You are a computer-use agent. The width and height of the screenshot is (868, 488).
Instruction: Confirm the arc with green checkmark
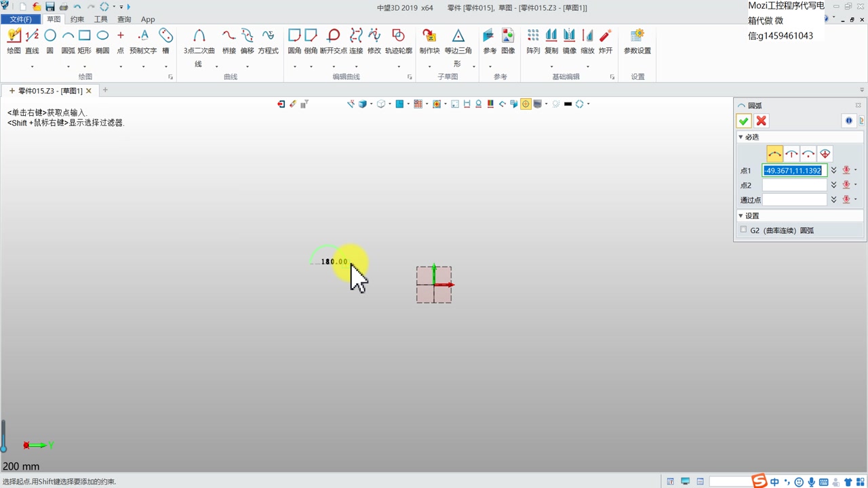(x=744, y=121)
